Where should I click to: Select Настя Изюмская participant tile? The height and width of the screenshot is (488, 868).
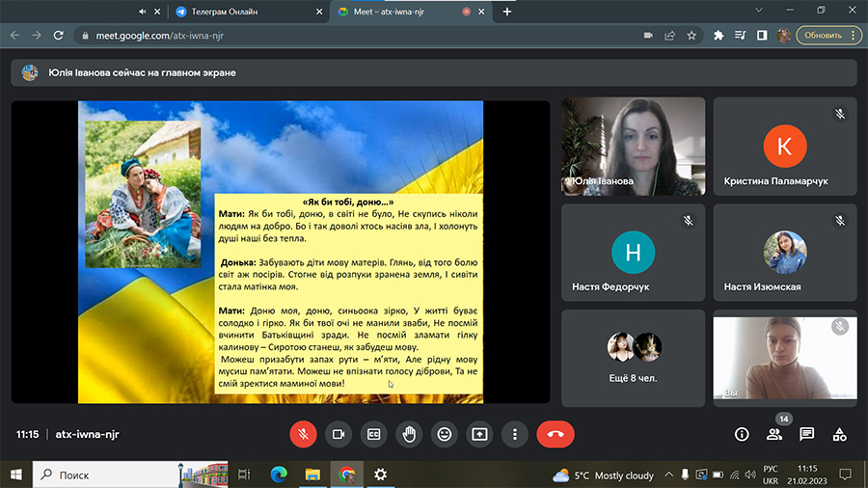point(785,253)
